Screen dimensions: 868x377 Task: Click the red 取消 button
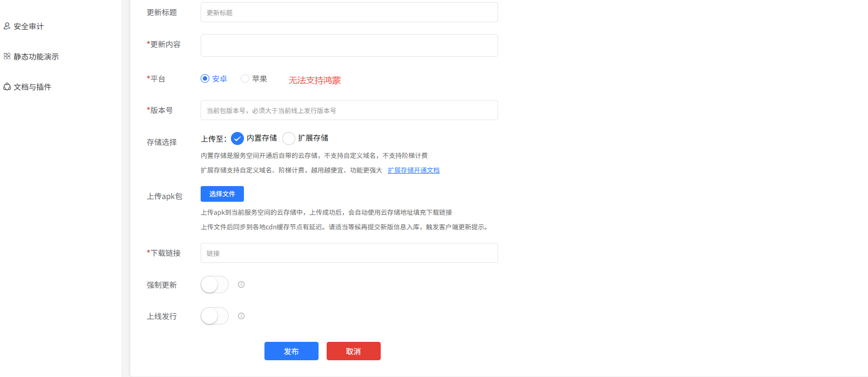point(353,351)
